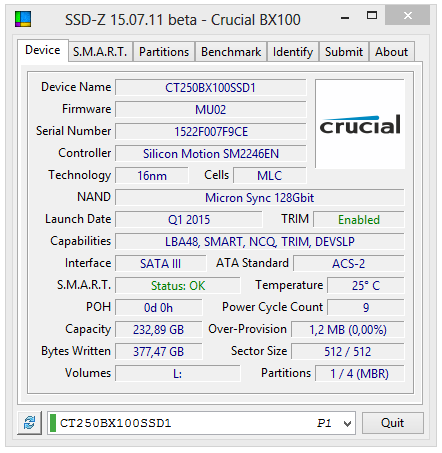Open the S.M.A.R.T. tab
The image size is (442, 453).
pos(100,52)
